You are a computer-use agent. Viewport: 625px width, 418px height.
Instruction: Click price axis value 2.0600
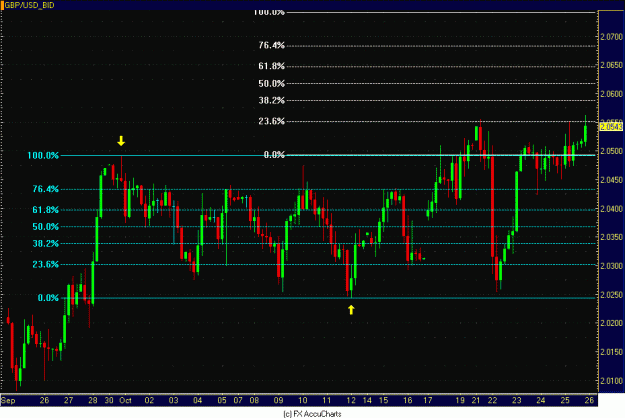[611, 94]
